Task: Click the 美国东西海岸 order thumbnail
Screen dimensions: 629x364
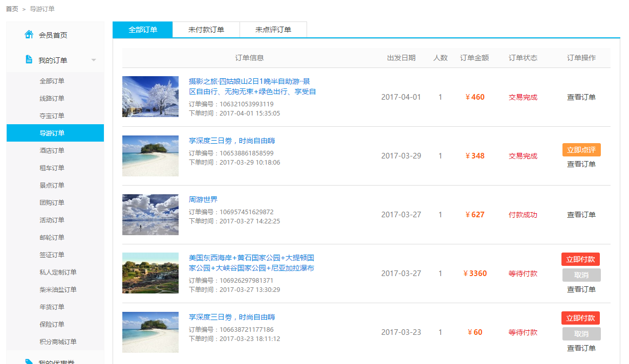Action: tap(150, 273)
